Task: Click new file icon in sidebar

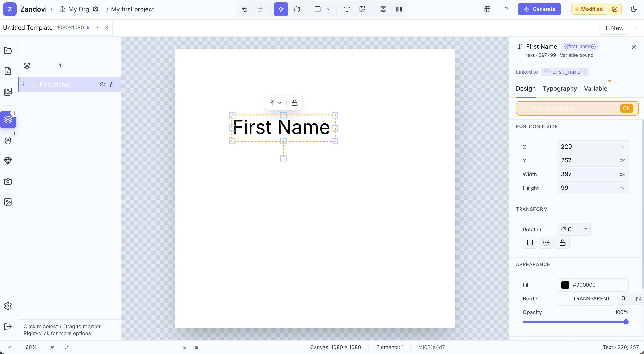Action: (x=8, y=71)
